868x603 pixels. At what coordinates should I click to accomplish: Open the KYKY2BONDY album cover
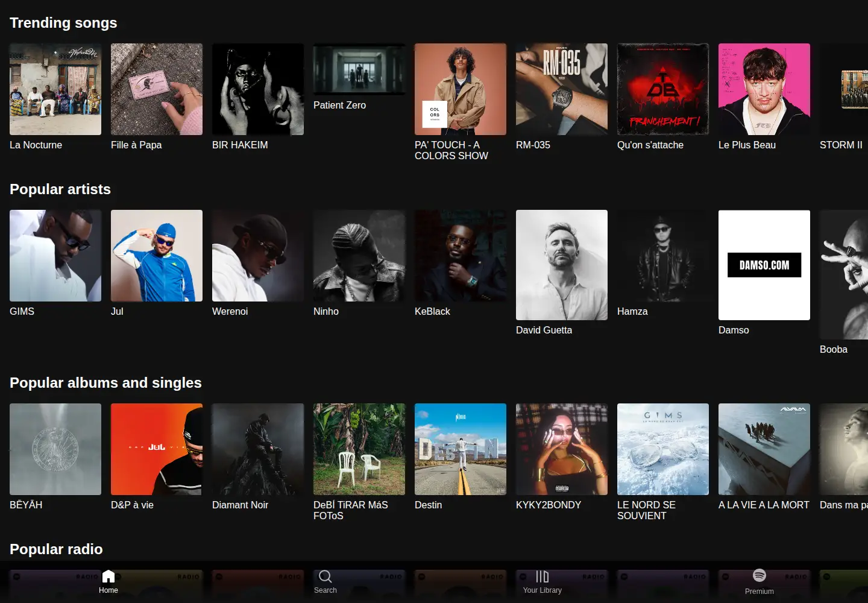click(562, 449)
